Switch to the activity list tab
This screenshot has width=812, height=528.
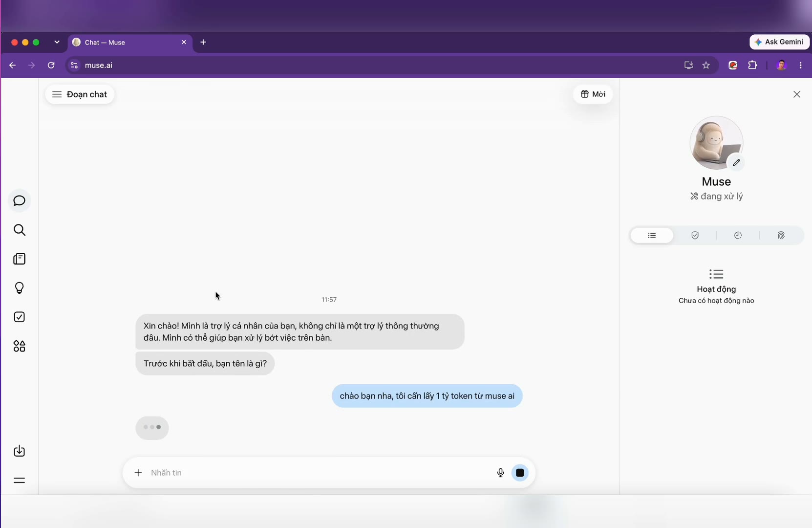(652, 235)
